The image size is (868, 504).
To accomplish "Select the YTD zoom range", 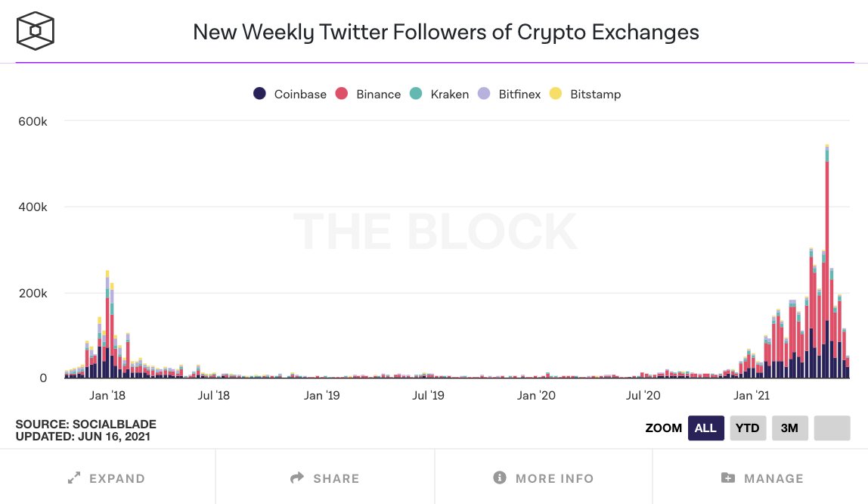I will tap(747, 428).
